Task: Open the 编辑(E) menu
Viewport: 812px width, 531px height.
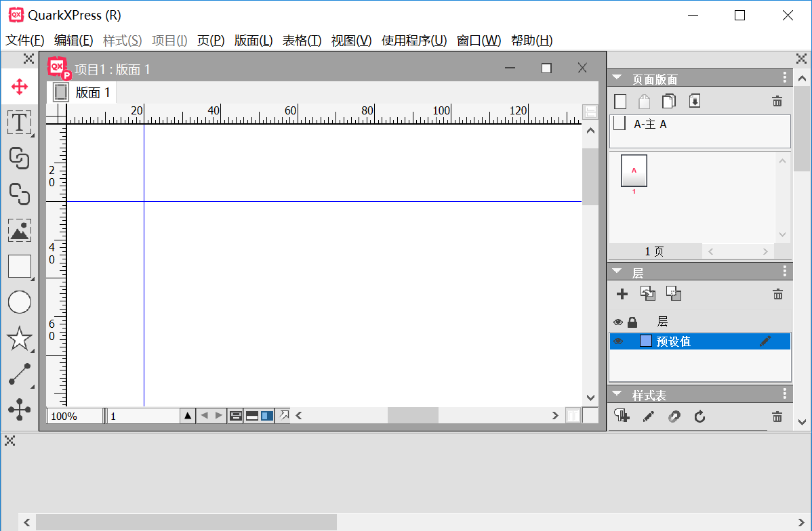Action: (x=73, y=41)
